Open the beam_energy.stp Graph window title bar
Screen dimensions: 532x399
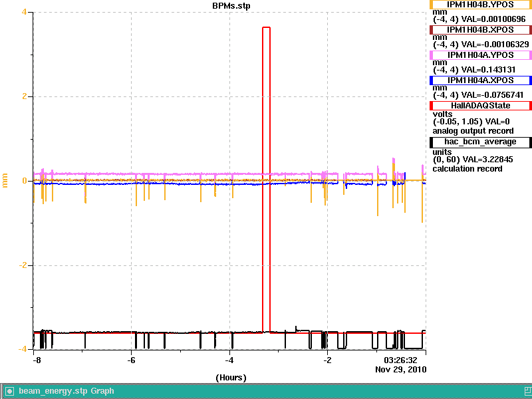click(x=266, y=391)
